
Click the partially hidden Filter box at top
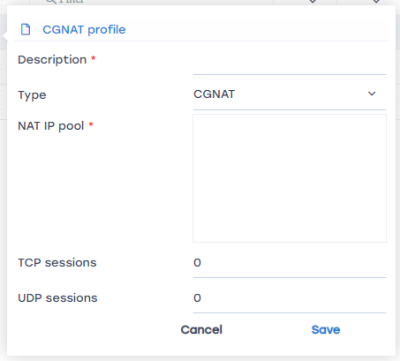pyautogui.click(x=152, y=2)
